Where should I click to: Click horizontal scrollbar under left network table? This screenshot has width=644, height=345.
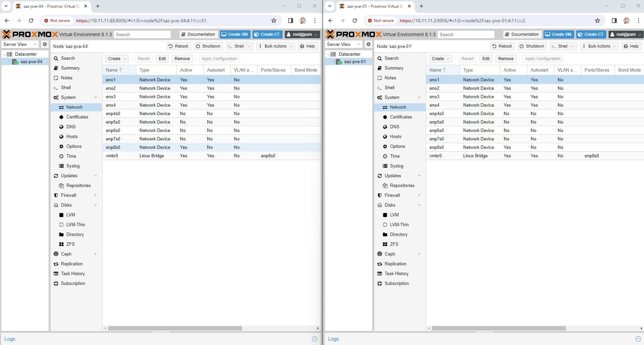[175, 328]
